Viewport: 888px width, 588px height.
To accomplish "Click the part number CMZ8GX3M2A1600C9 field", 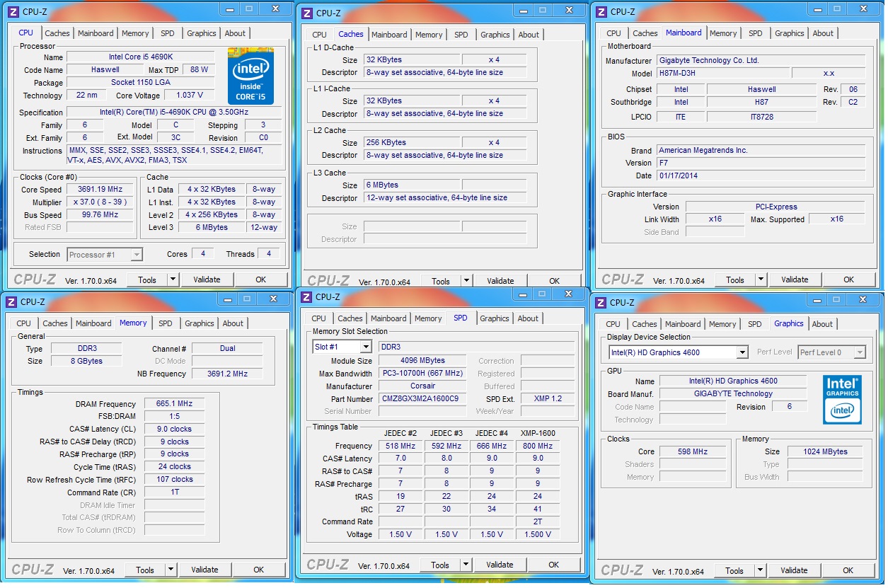I will click(423, 398).
